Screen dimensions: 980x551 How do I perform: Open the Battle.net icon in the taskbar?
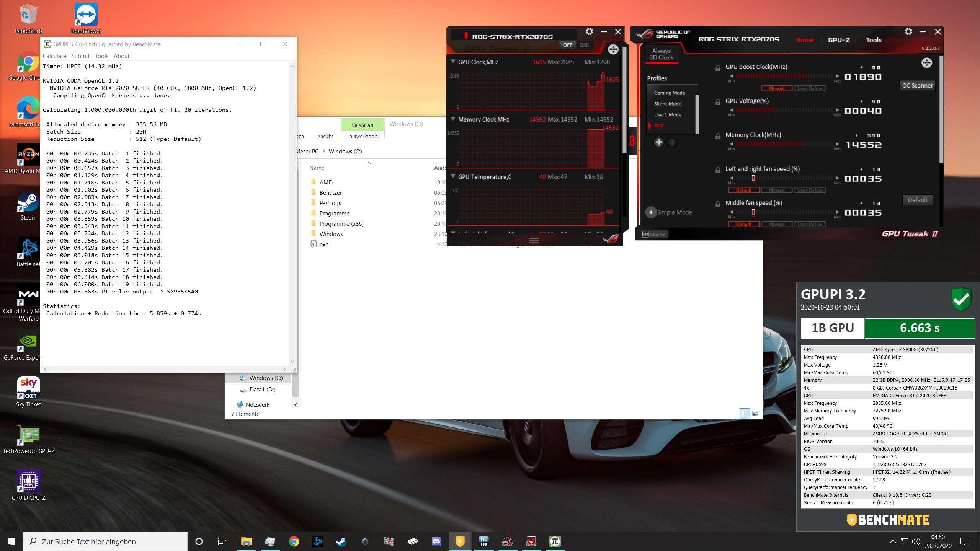click(317, 541)
